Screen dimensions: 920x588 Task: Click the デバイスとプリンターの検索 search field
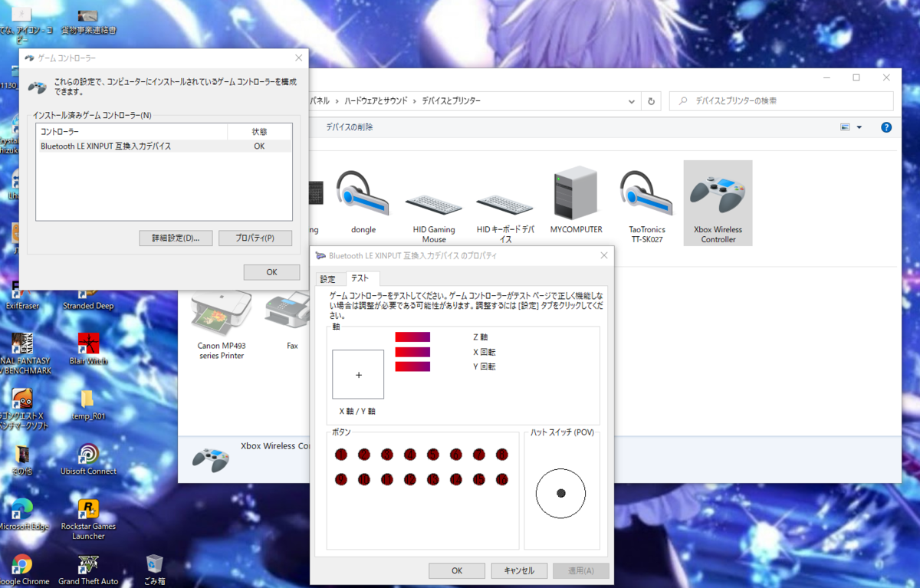coord(781,101)
